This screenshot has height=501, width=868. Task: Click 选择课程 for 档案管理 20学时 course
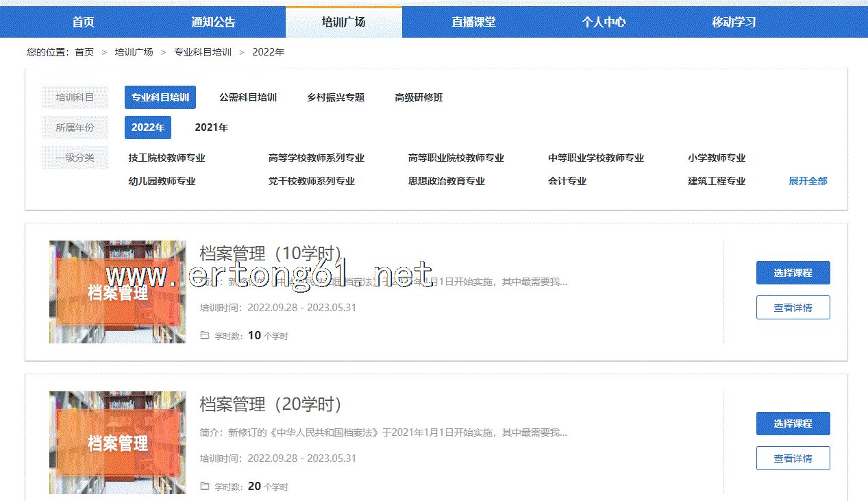[x=793, y=424]
